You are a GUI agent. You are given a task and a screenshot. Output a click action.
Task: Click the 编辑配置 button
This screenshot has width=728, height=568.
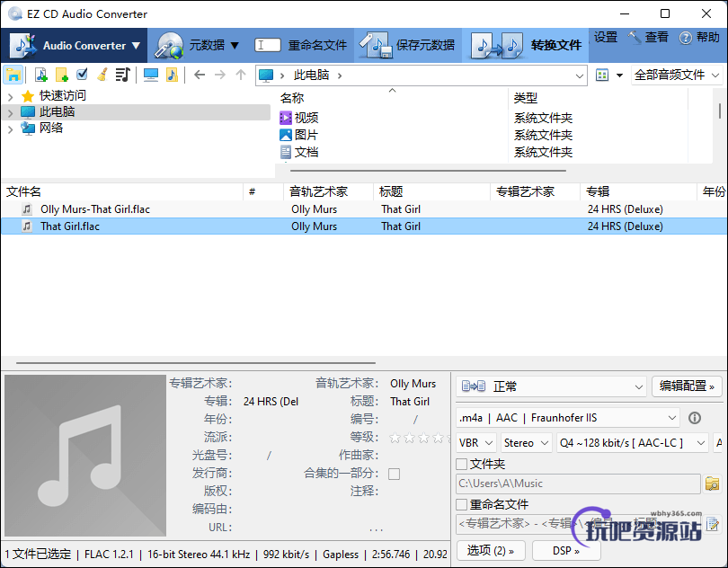tap(687, 386)
